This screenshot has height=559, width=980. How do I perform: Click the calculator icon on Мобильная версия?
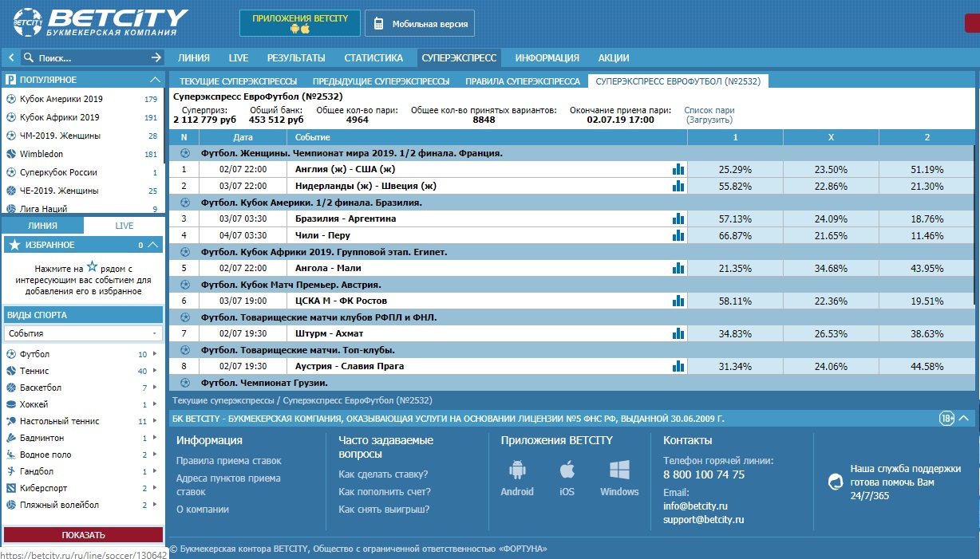[x=379, y=24]
